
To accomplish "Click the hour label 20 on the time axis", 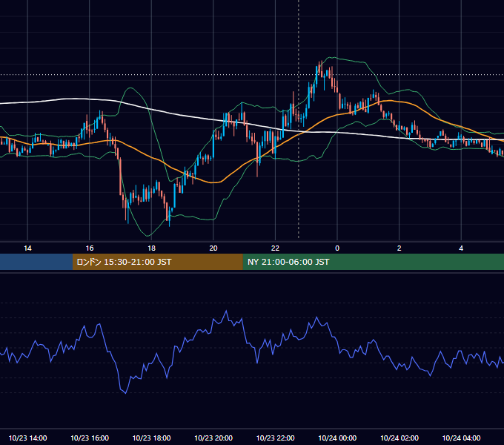I will 213,248.
